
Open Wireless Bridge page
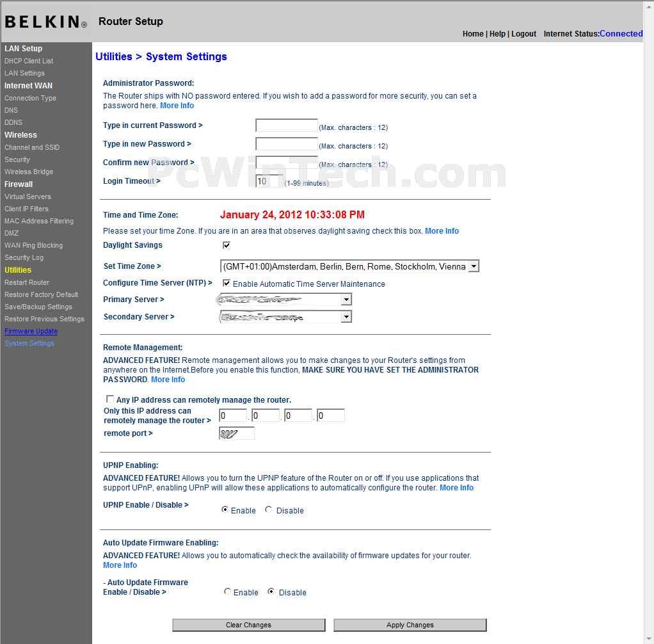click(x=29, y=172)
